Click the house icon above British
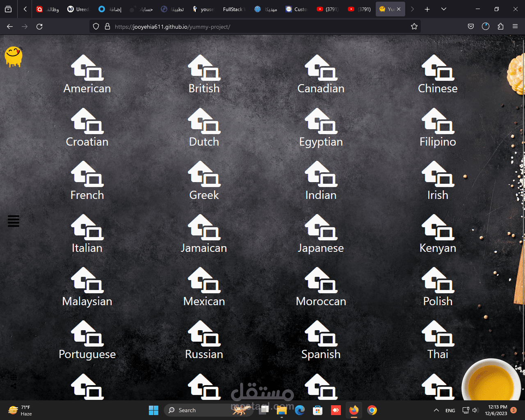The height and width of the screenshot is (420, 525). (204, 68)
